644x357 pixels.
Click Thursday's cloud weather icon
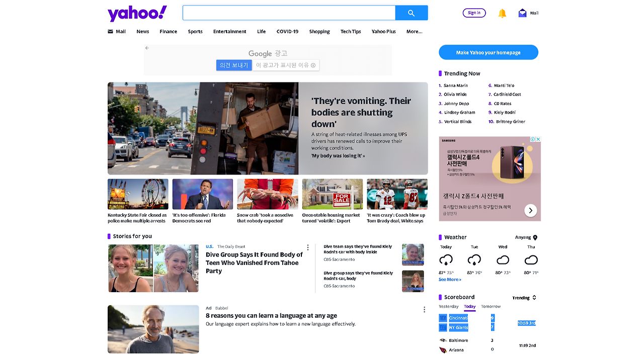pos(531,260)
